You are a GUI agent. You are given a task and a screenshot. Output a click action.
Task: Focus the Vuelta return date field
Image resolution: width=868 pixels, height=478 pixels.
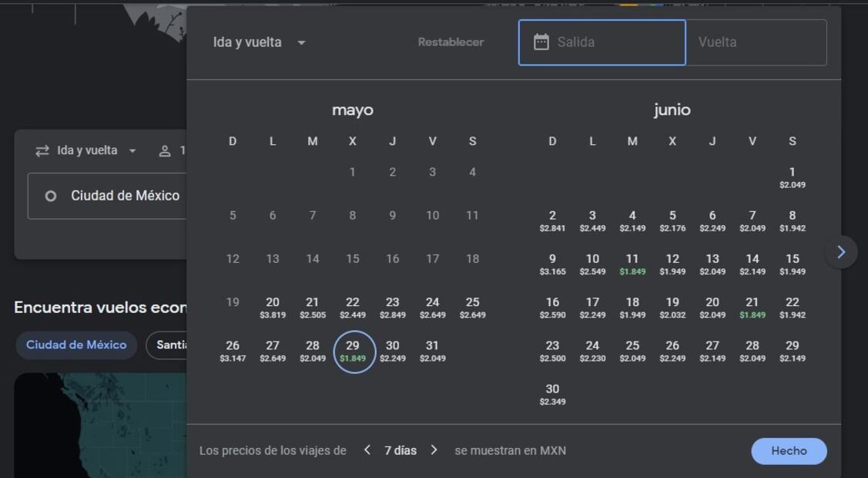pos(756,42)
